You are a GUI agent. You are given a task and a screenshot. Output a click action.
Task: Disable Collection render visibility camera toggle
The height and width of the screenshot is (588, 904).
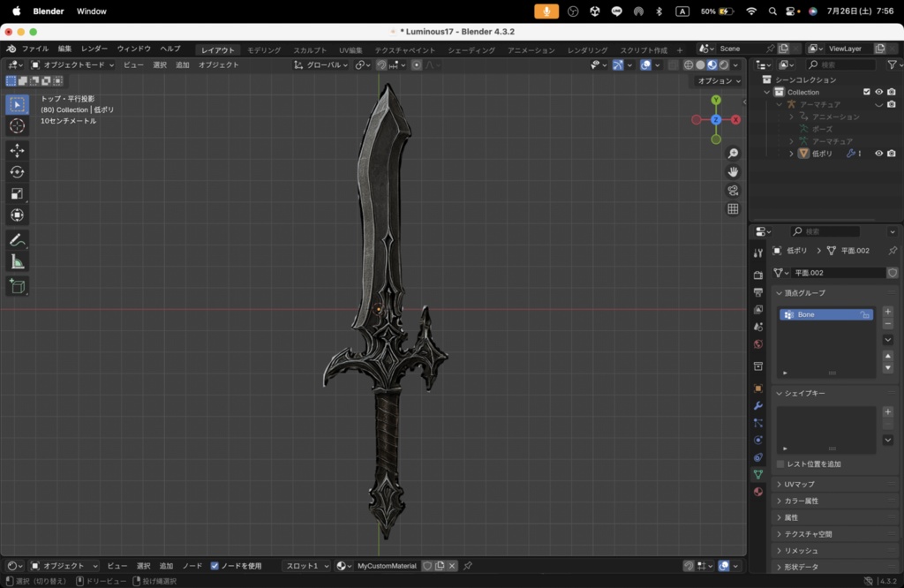[x=892, y=92]
